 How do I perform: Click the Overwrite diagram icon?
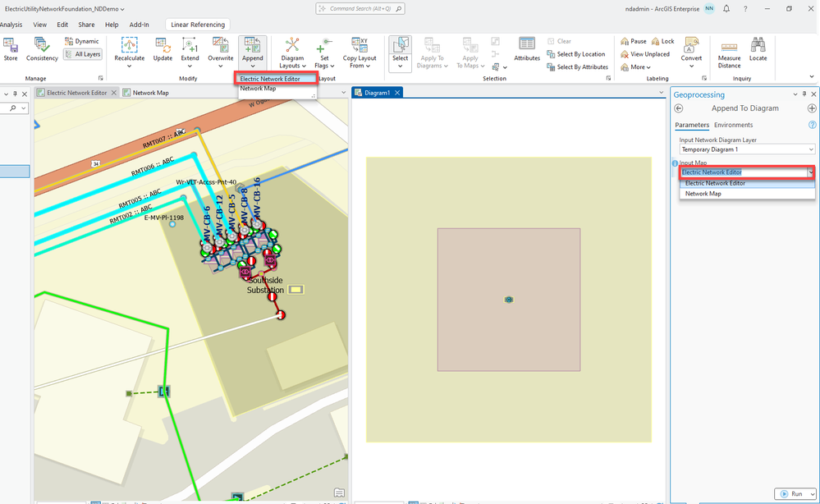tap(221, 53)
